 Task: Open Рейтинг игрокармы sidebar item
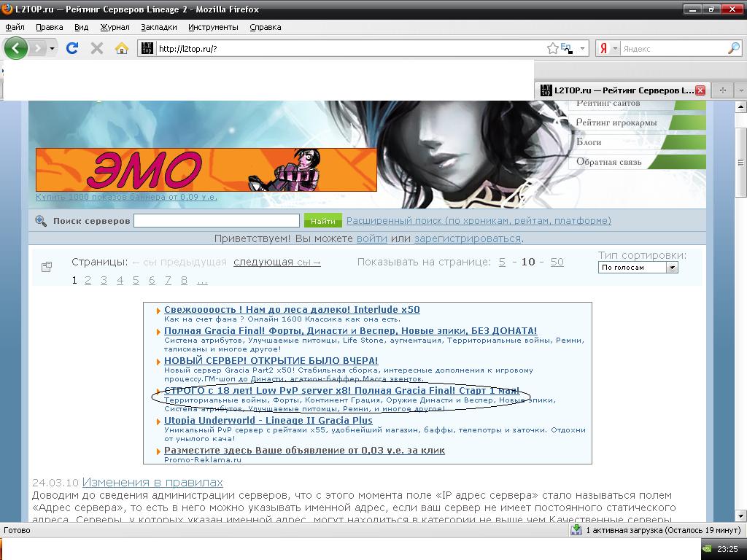[x=616, y=122]
